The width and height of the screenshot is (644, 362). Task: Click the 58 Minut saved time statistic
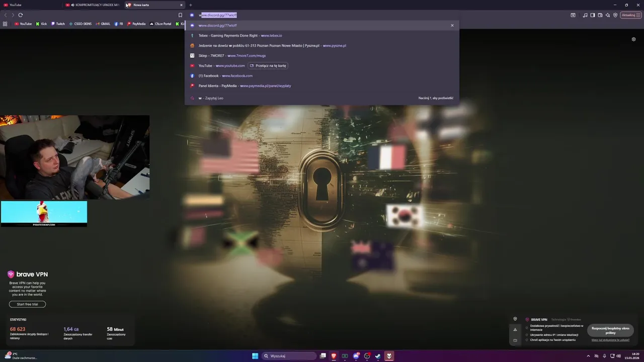[x=117, y=332]
